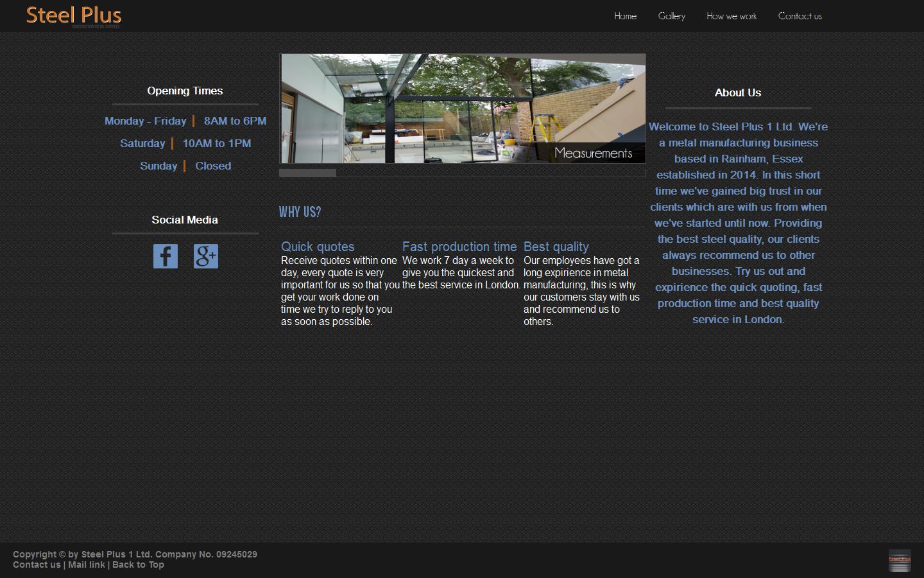Click the Steel Plus logo in header
This screenshot has height=578, width=924.
coord(74,16)
